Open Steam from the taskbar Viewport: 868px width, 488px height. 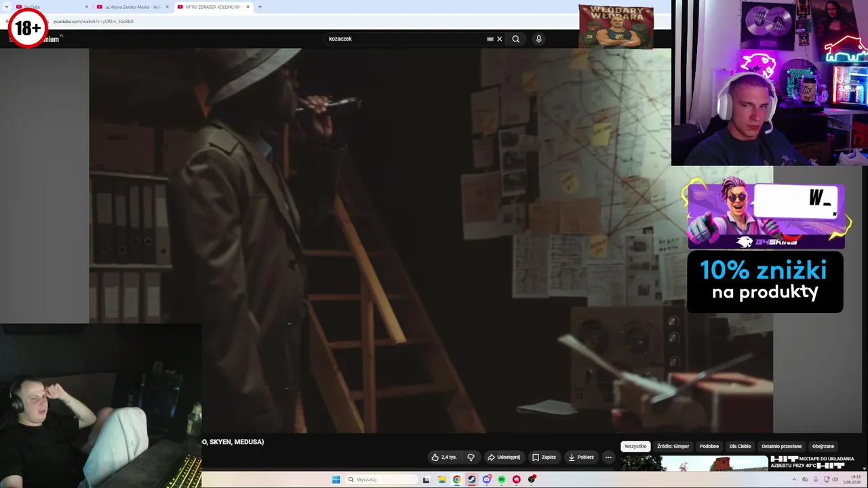(x=471, y=480)
